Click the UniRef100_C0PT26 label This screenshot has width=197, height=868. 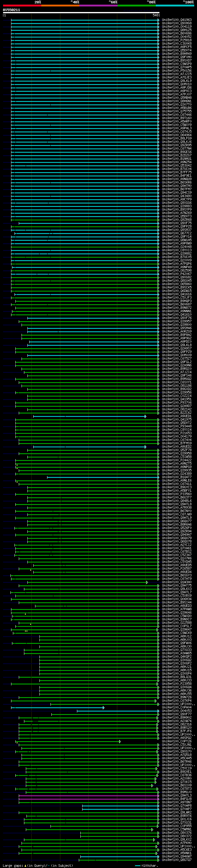177,741
